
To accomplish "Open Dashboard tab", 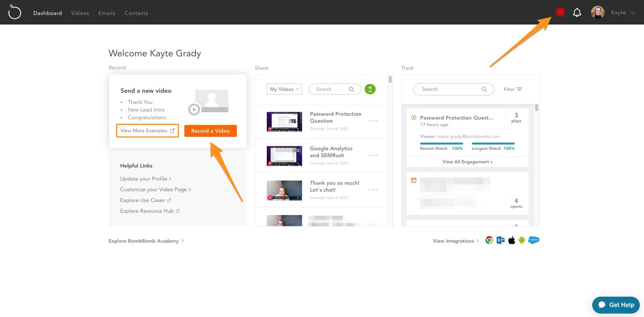I will pos(48,13).
